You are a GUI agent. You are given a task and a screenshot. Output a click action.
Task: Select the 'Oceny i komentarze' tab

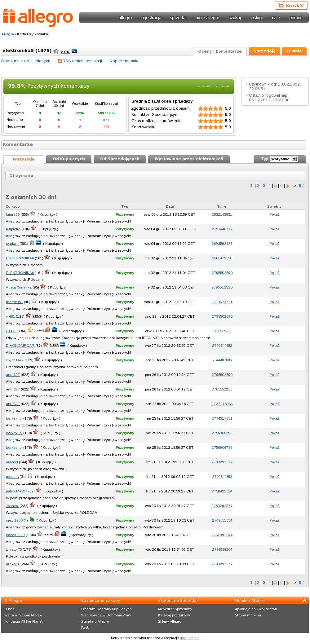click(220, 51)
